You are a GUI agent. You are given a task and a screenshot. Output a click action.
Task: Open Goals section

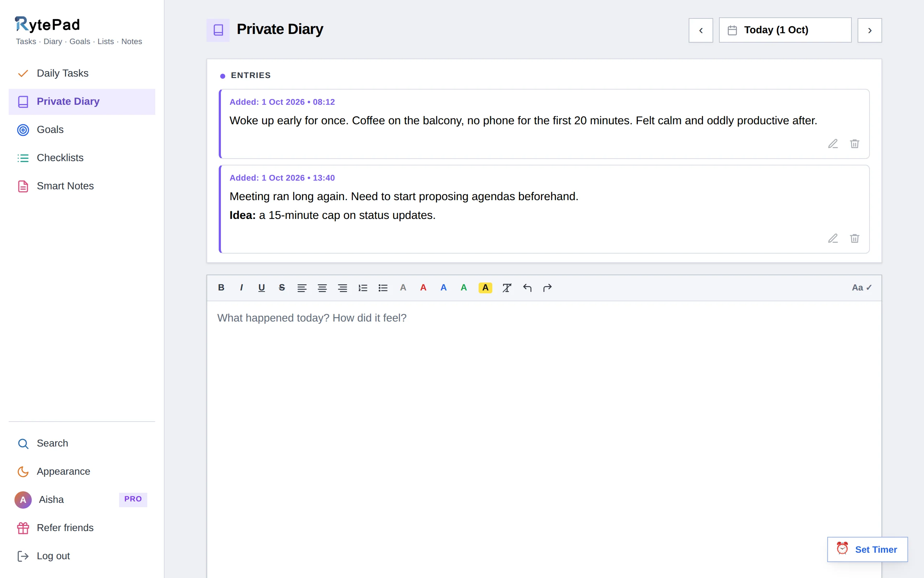[x=82, y=130]
